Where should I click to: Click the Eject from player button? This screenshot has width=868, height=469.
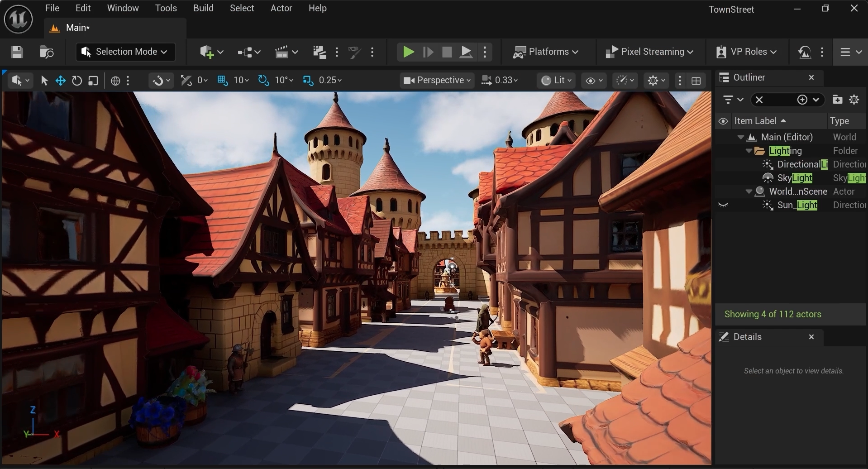pyautogui.click(x=466, y=52)
